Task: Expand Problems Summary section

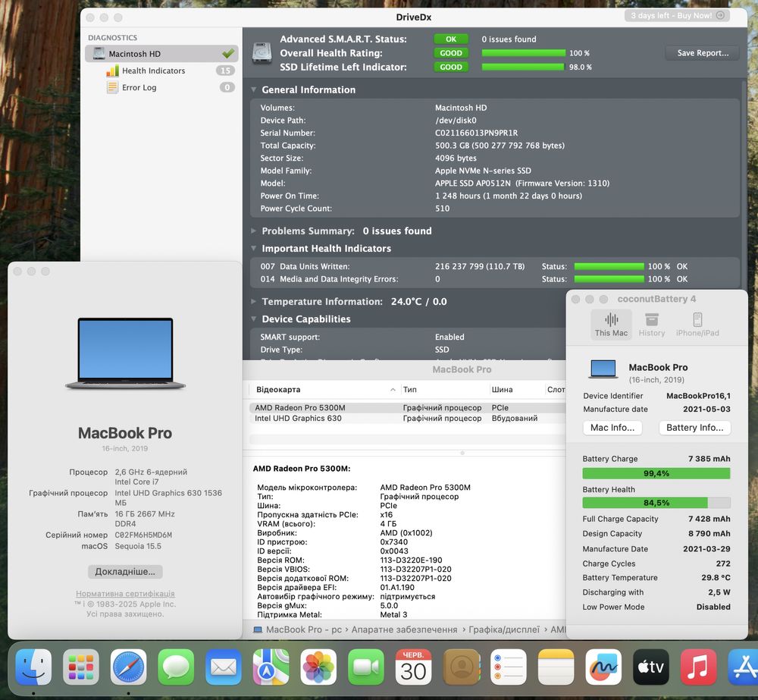Action: (x=254, y=231)
